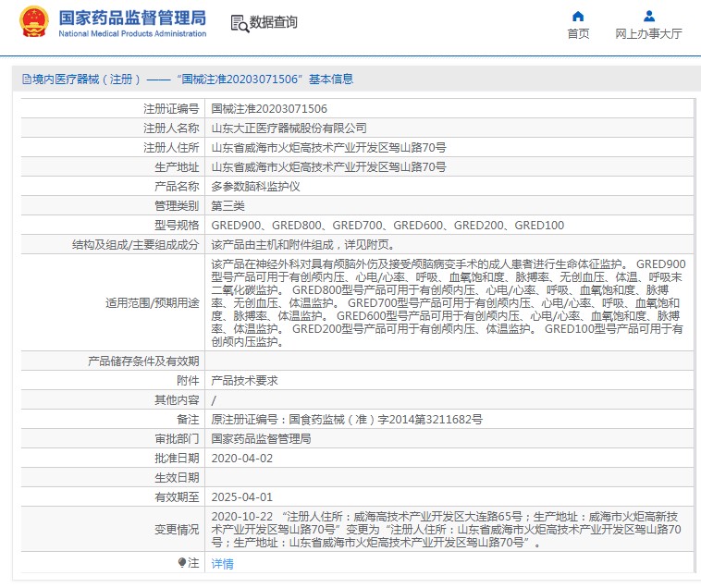This screenshot has height=588, width=701.
Task: Click the home house icon
Action: point(578,17)
